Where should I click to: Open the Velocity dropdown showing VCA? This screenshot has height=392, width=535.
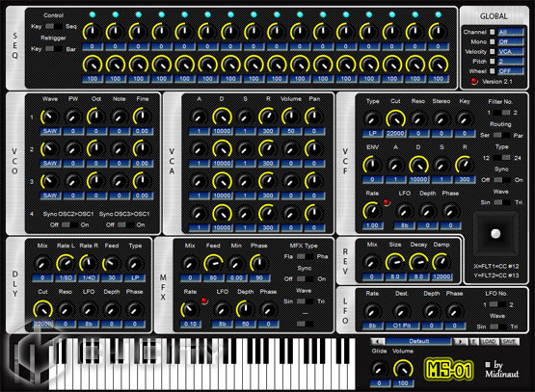click(x=511, y=51)
